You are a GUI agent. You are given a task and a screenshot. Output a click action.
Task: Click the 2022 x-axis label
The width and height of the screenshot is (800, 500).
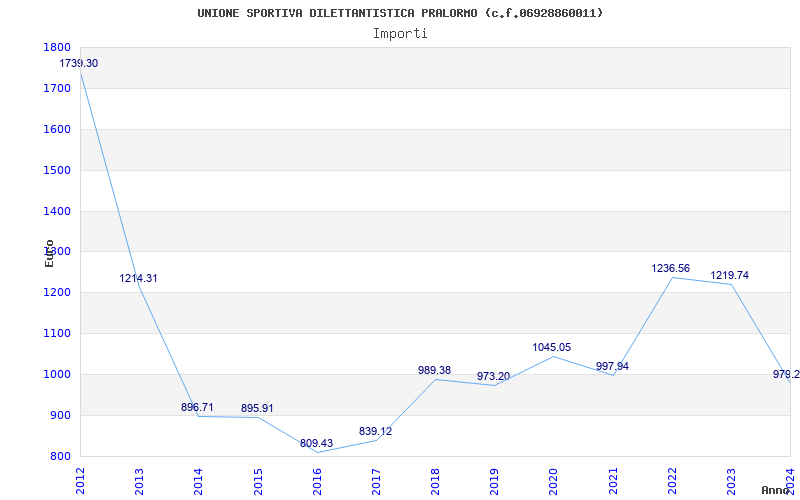tap(672, 482)
